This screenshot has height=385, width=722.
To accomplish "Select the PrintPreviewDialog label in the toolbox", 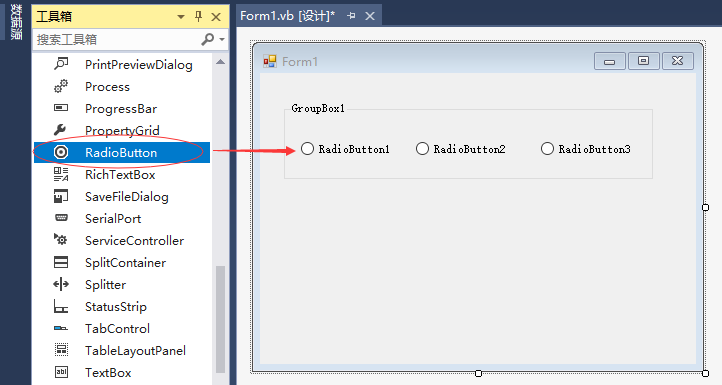I will [139, 64].
